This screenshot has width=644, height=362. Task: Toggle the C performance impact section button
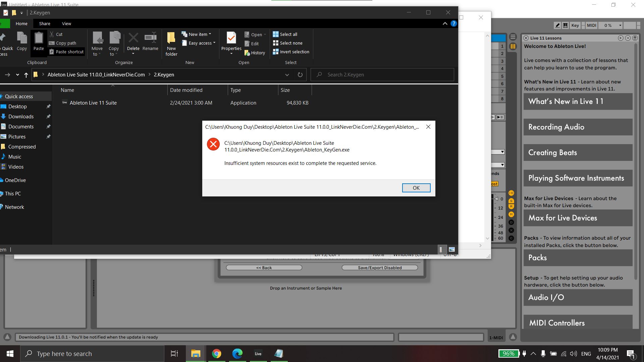click(x=511, y=238)
